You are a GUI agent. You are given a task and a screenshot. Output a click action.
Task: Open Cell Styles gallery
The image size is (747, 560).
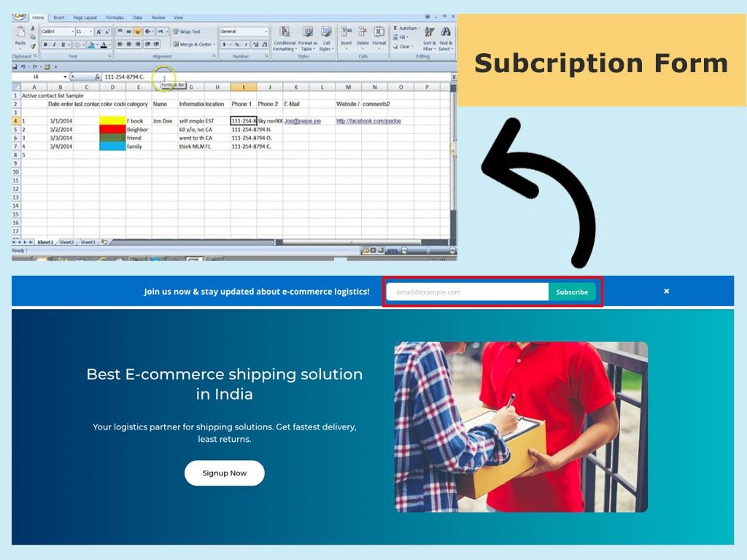[x=326, y=39]
